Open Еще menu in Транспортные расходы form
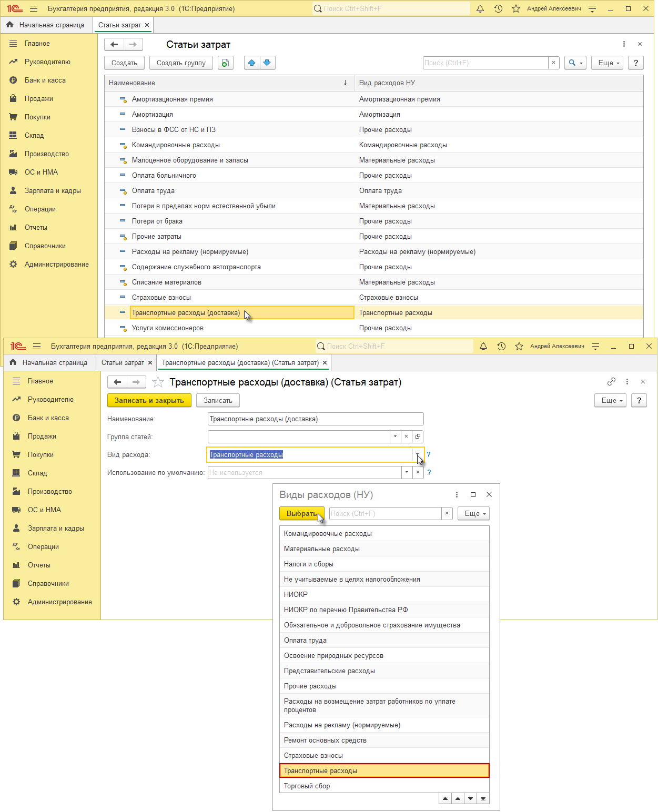658x812 pixels. coord(610,400)
